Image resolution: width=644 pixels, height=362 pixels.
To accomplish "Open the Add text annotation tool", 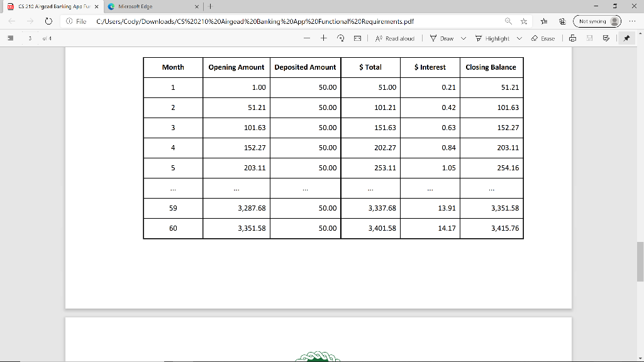I will (x=606, y=38).
